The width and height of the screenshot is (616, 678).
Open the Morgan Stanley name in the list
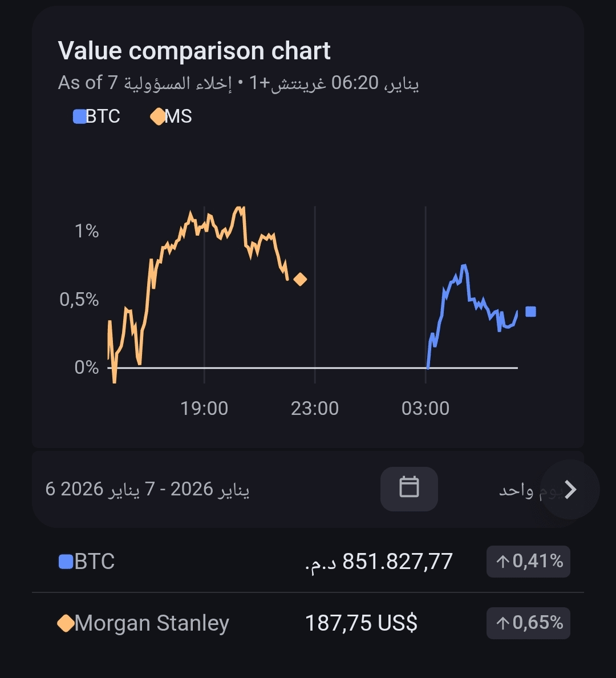[152, 623]
